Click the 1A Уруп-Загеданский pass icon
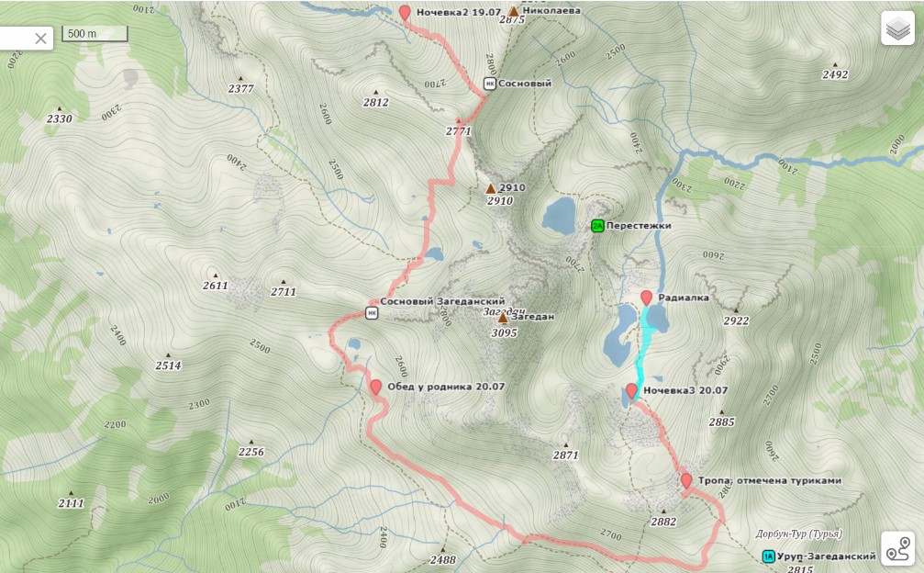Screen dimensions: 924x573 tap(768, 556)
